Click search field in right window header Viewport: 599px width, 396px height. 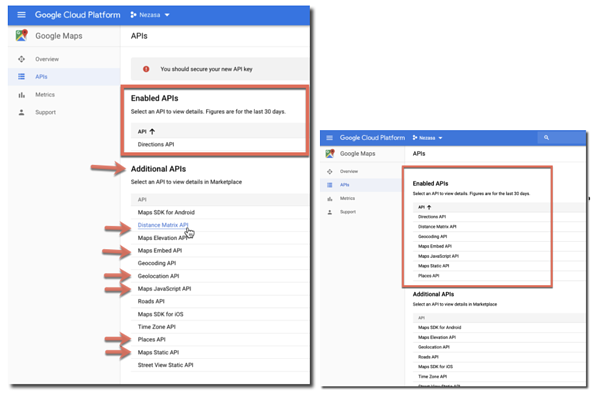coord(562,137)
